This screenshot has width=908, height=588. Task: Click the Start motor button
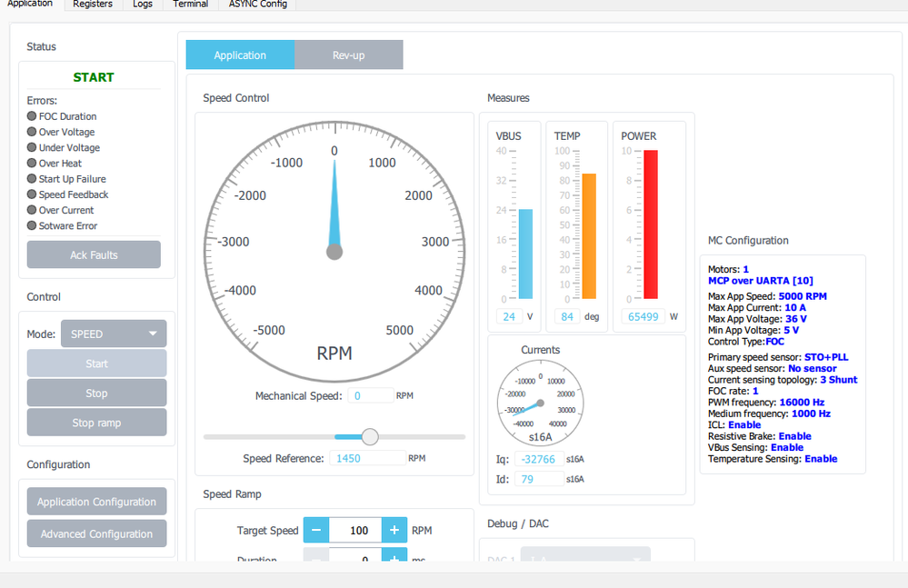click(x=96, y=364)
